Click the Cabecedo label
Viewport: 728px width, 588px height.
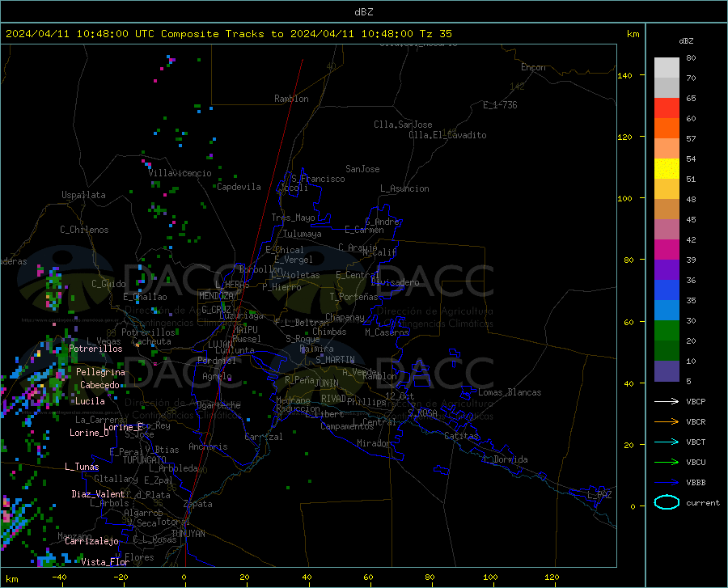[99, 385]
